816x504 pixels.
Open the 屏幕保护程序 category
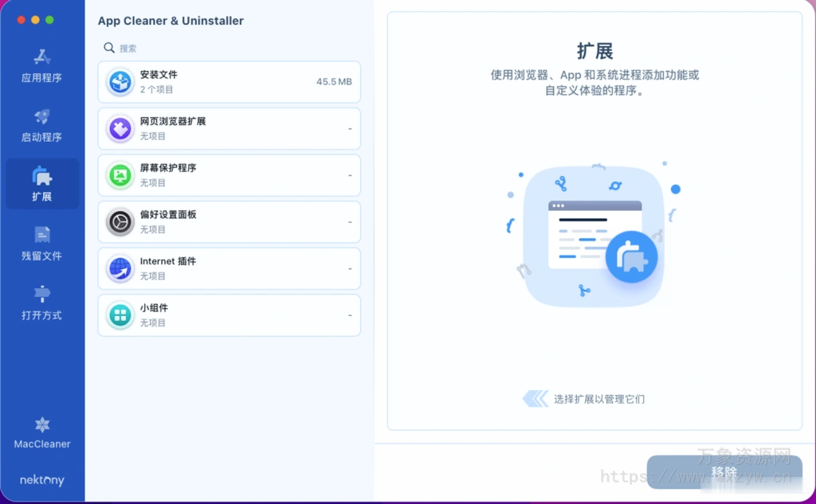coord(229,175)
